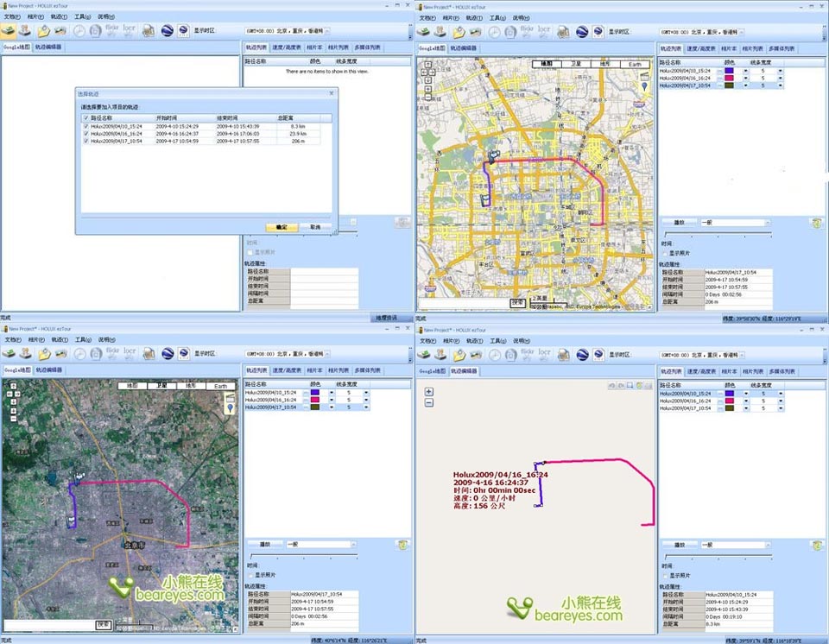Click the undo icon above track editor canvas
Viewport: 829px width, 644px height.
click(x=611, y=385)
